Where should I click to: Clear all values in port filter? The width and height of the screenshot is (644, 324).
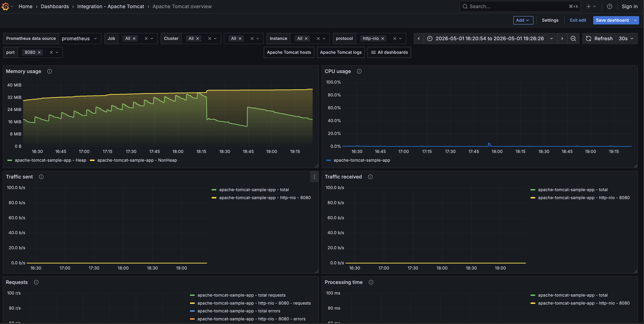[x=51, y=52]
